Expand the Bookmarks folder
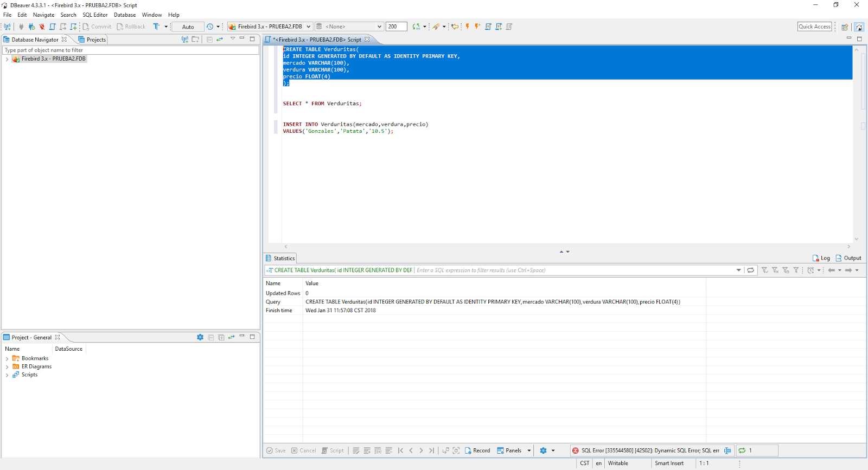The height and width of the screenshot is (470, 868). pos(7,359)
